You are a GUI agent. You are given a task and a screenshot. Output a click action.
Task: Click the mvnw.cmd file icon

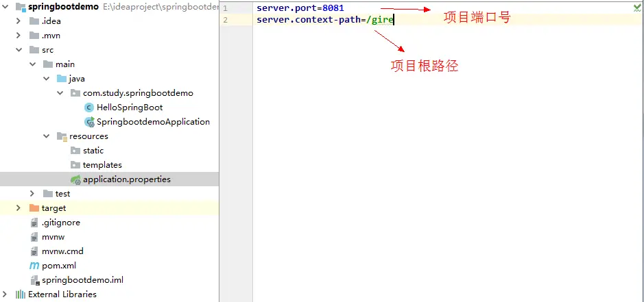pyautogui.click(x=34, y=251)
